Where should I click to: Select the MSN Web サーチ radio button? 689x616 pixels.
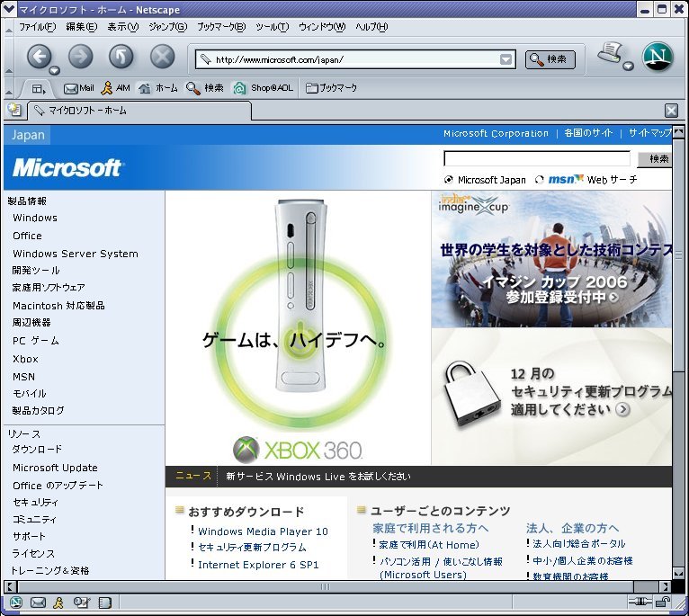point(539,179)
